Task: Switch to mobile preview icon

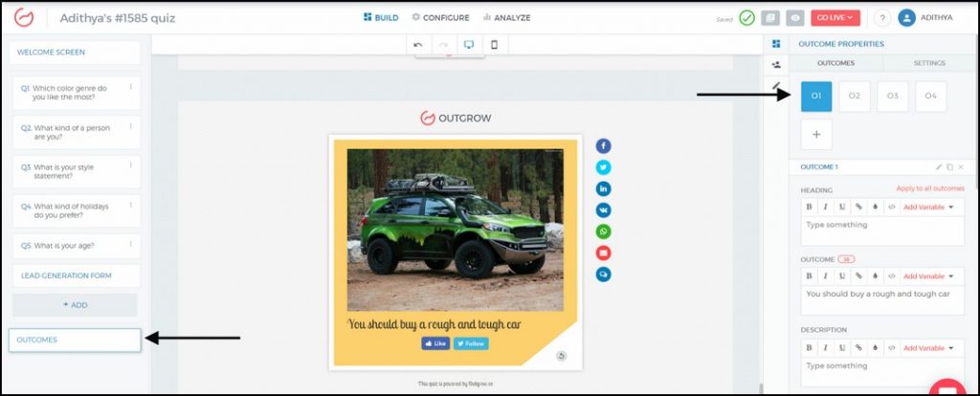Action: [x=494, y=45]
